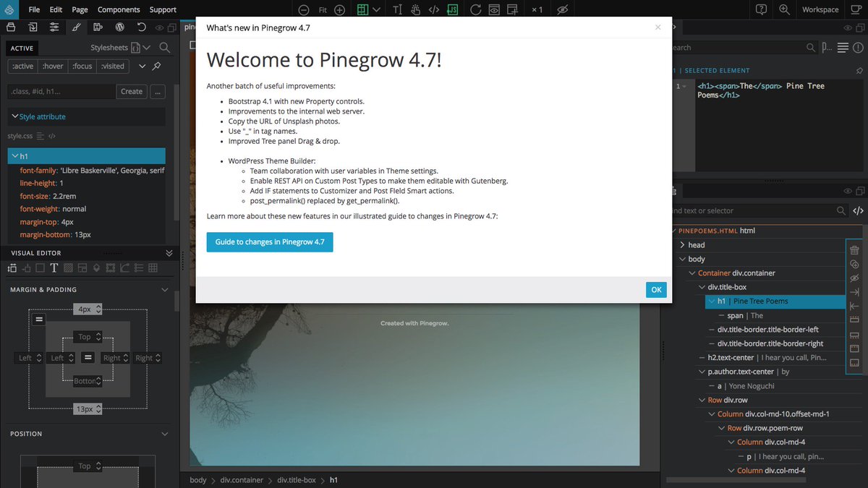Toggle the :active pseudo-class state
Viewport: 868px width, 488px height.
coord(22,66)
